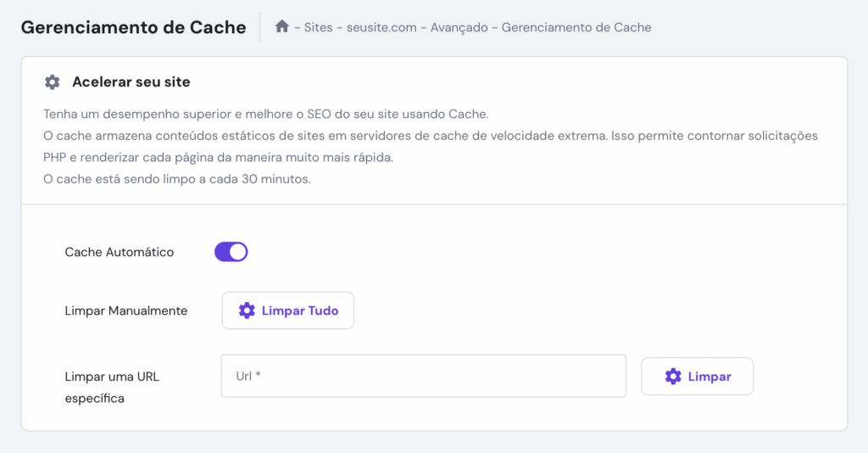Viewport: 868px width, 453px height.
Task: Go to seusite.com in the breadcrumb
Action: 381,27
